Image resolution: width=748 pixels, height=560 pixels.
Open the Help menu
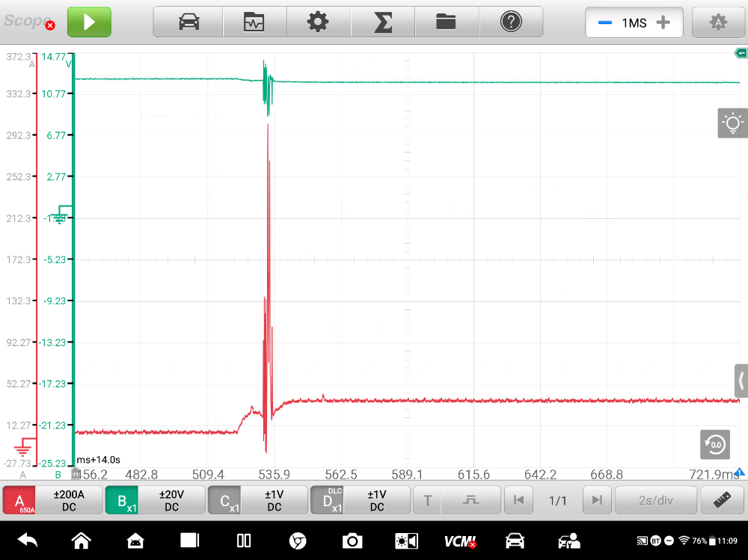(x=511, y=22)
